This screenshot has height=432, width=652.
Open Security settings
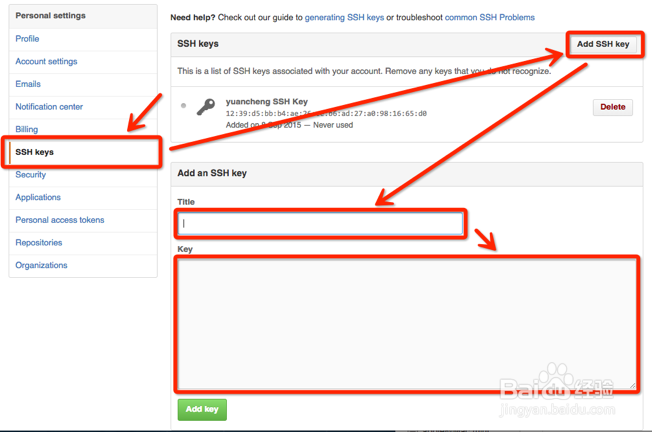tap(31, 175)
